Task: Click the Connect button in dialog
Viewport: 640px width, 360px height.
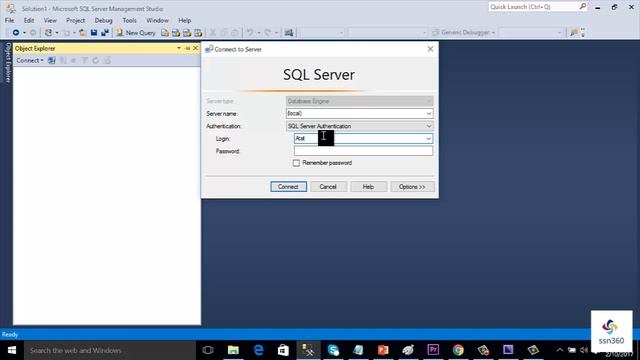Action: pos(288,187)
